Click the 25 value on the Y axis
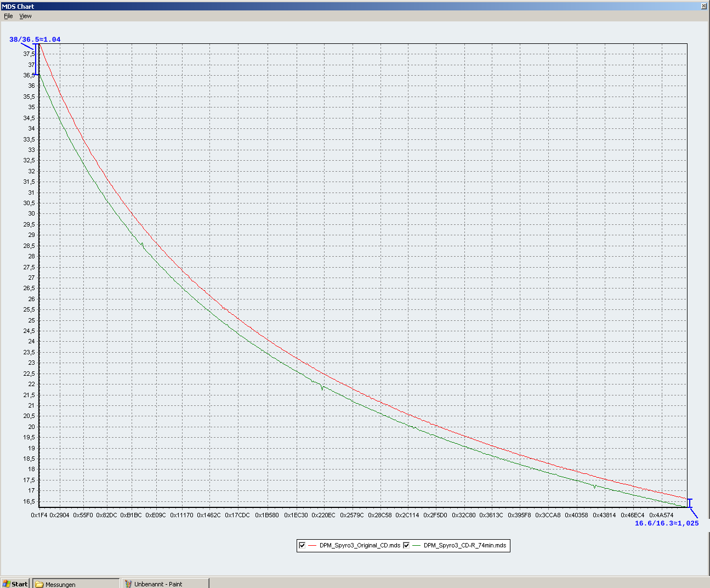Screen dimensions: 710x588 (x=31, y=320)
